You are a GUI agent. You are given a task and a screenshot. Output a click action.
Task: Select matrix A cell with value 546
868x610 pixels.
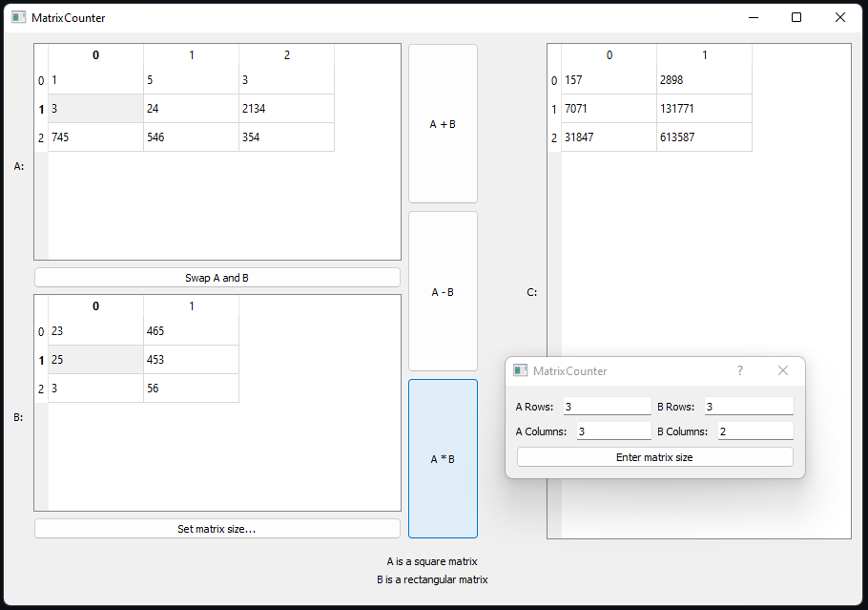(x=191, y=137)
